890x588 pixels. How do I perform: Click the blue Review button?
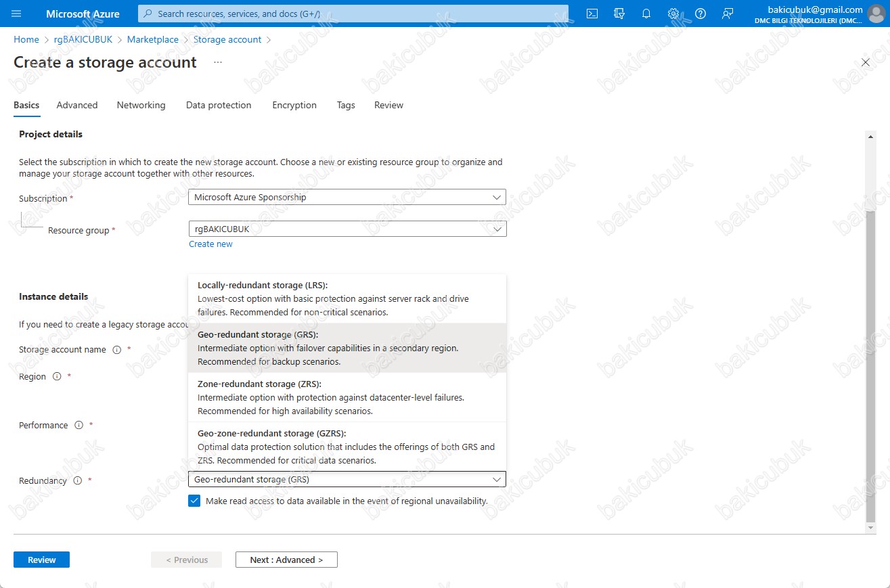(41, 560)
